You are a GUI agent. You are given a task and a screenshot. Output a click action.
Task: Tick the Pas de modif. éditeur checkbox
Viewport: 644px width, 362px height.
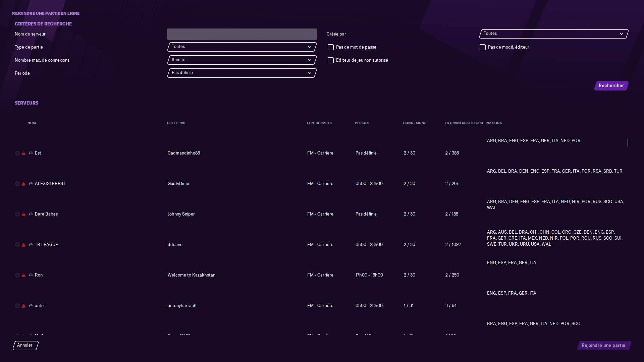[x=483, y=47]
